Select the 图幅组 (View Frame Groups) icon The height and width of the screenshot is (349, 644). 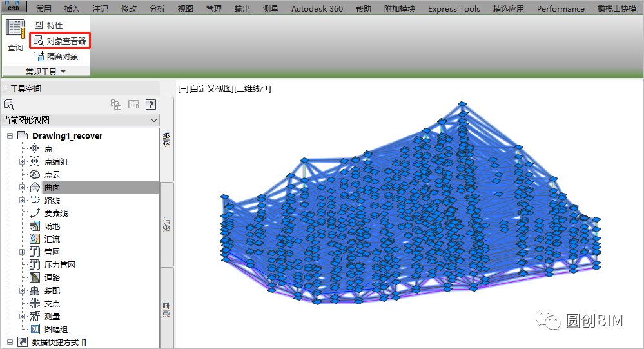point(35,329)
